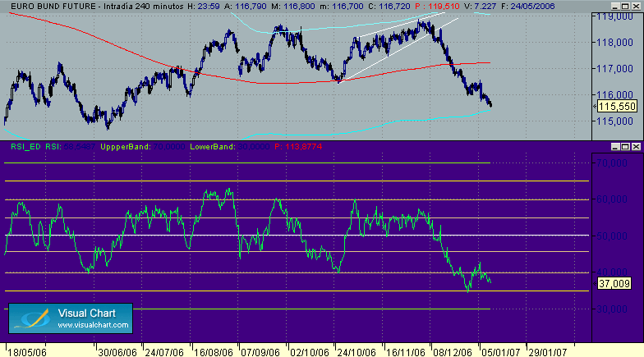This screenshot has height=357, width=644.
Task: Click the 07/09/06 date on time axis
Action: (260, 352)
